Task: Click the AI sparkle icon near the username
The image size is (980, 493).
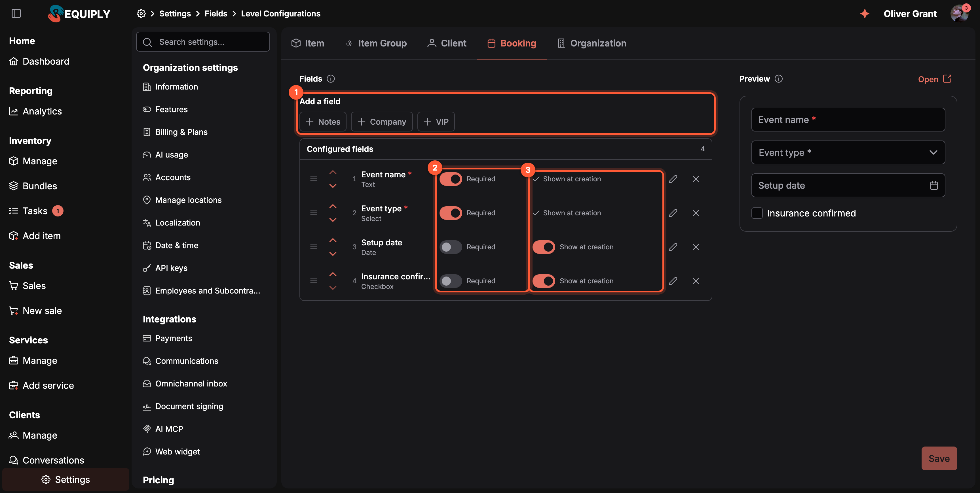Action: click(x=865, y=14)
